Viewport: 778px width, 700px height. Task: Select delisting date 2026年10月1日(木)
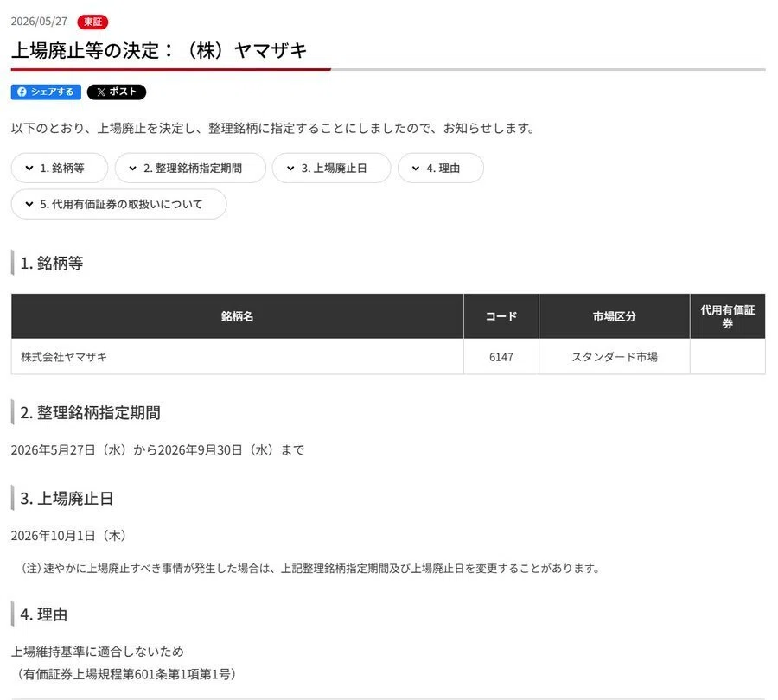pos(69,536)
